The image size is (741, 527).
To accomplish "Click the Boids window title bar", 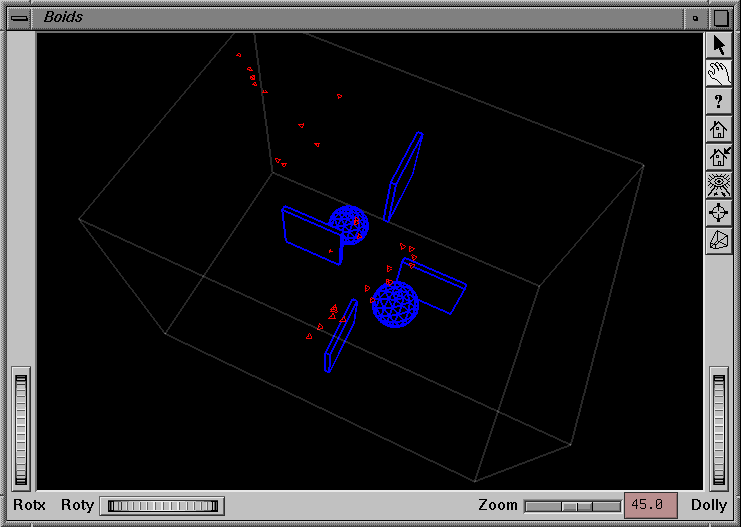I will tap(357, 18).
